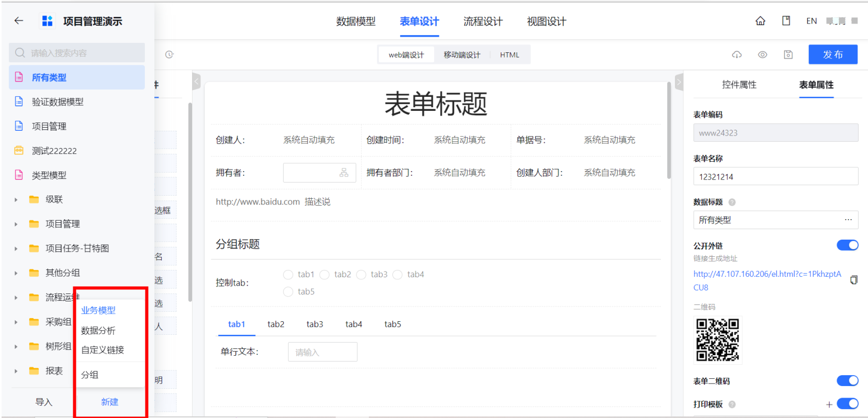Click the 测试222222 orange icon
The image size is (868, 418).
(x=19, y=151)
